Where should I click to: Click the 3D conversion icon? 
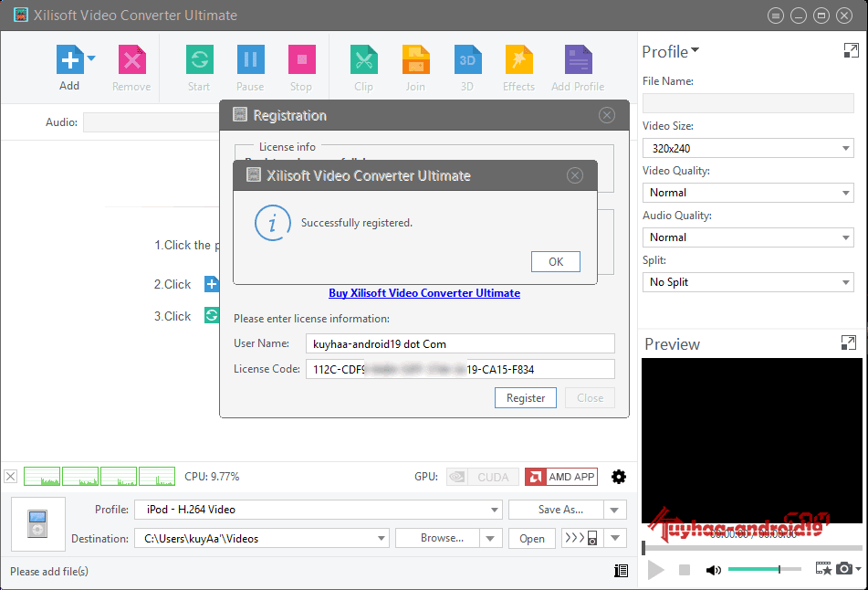coord(467,59)
